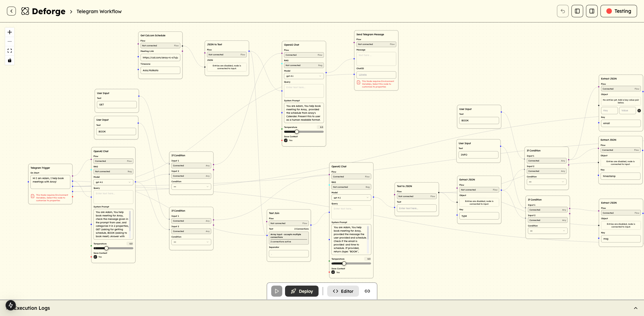Toggle Save Context in the top OpenAI Chat node
Screen dimensions: 644x316
286,140
